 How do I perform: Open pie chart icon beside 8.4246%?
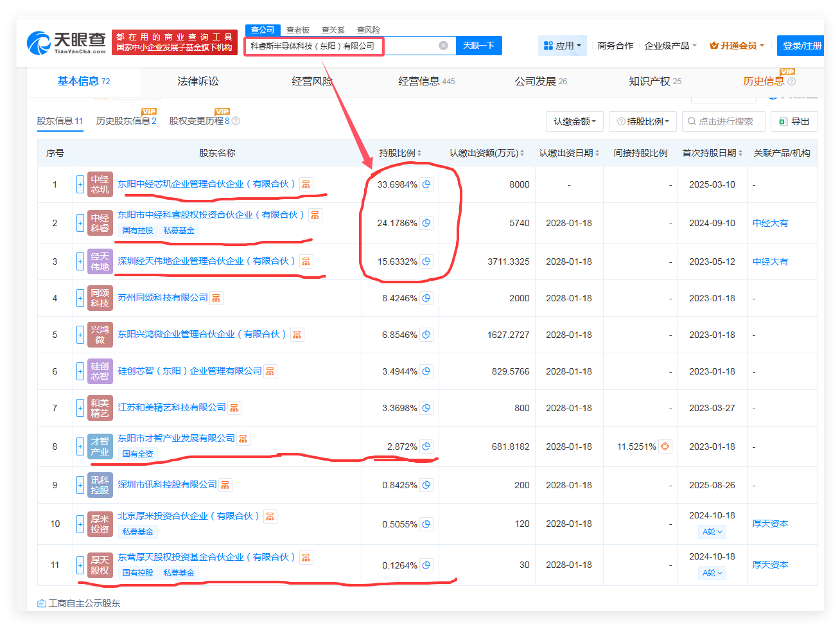(x=426, y=298)
